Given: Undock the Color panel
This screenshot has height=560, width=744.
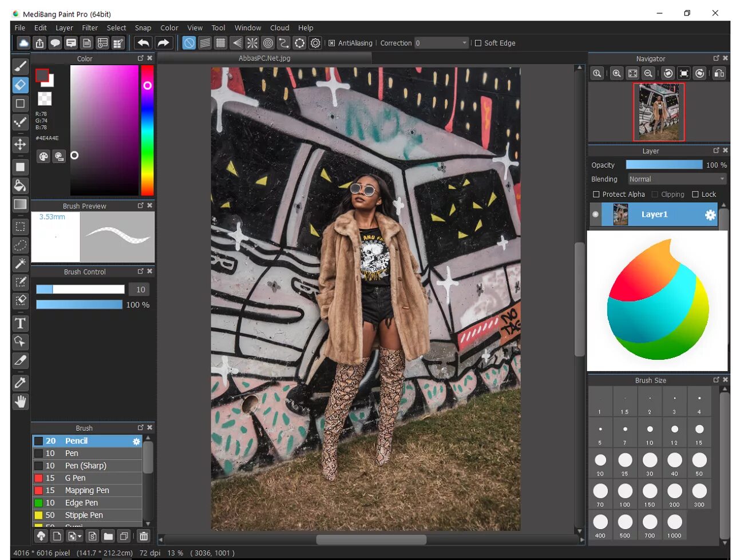Looking at the screenshot, I should click(x=140, y=58).
